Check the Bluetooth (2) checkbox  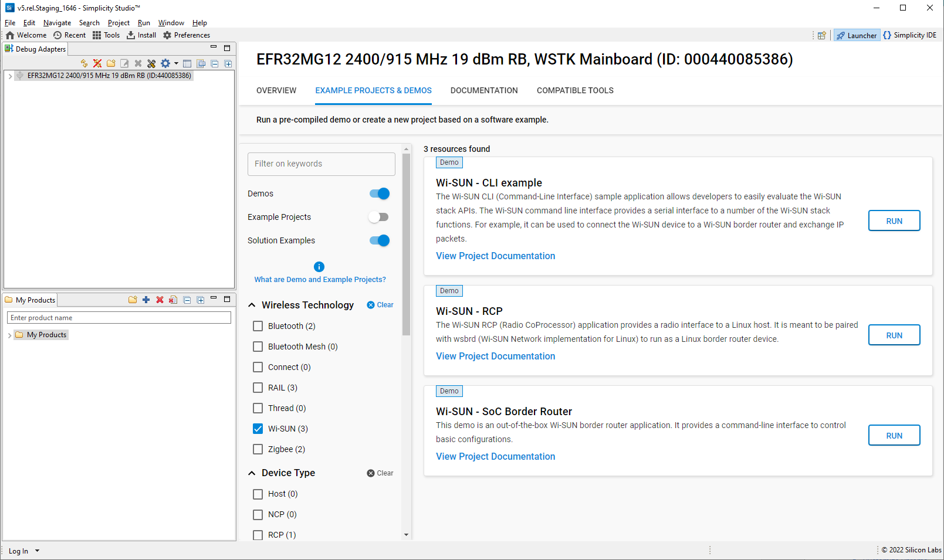coord(258,325)
